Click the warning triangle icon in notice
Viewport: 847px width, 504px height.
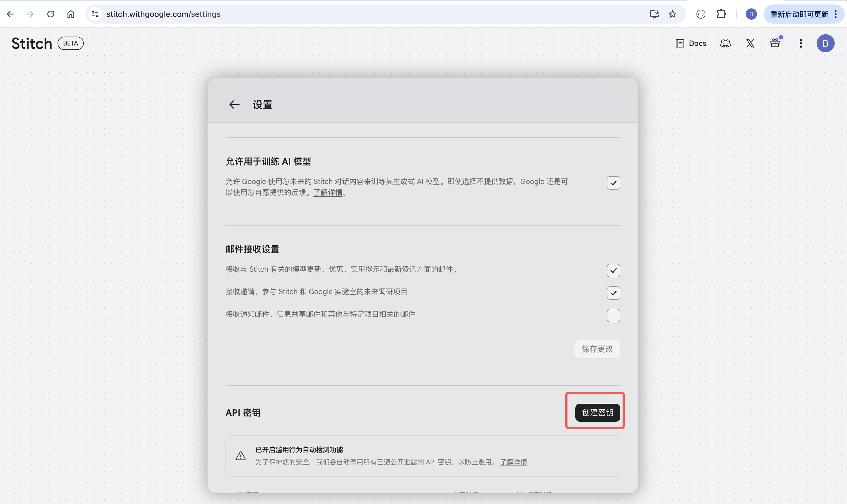pos(241,456)
